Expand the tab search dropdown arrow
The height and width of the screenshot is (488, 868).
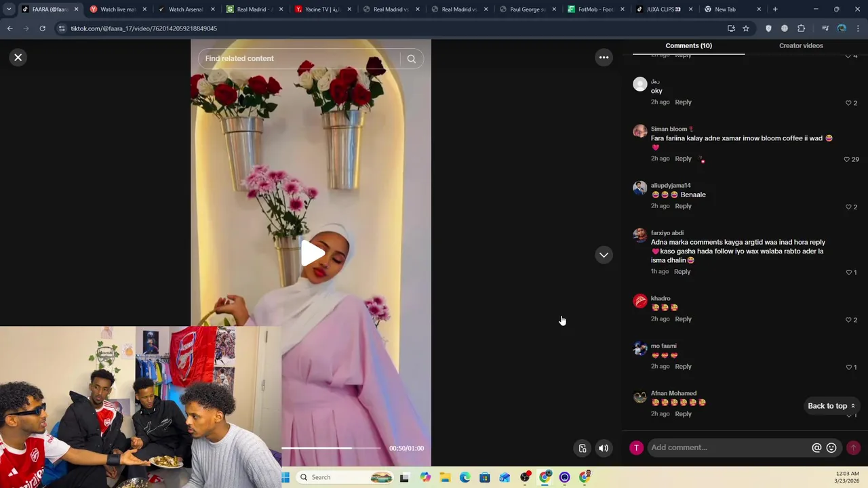[x=9, y=9]
